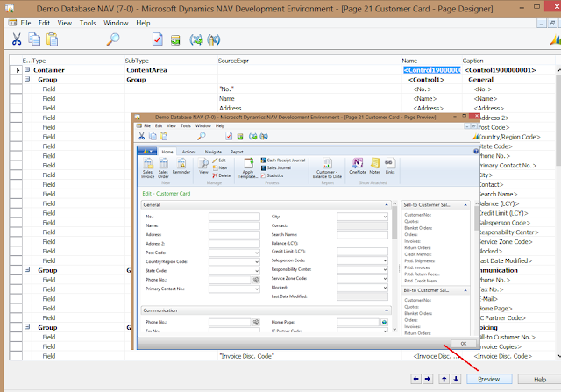
Task: Click Customer - Balance to Date report icon
Action: coord(327,168)
